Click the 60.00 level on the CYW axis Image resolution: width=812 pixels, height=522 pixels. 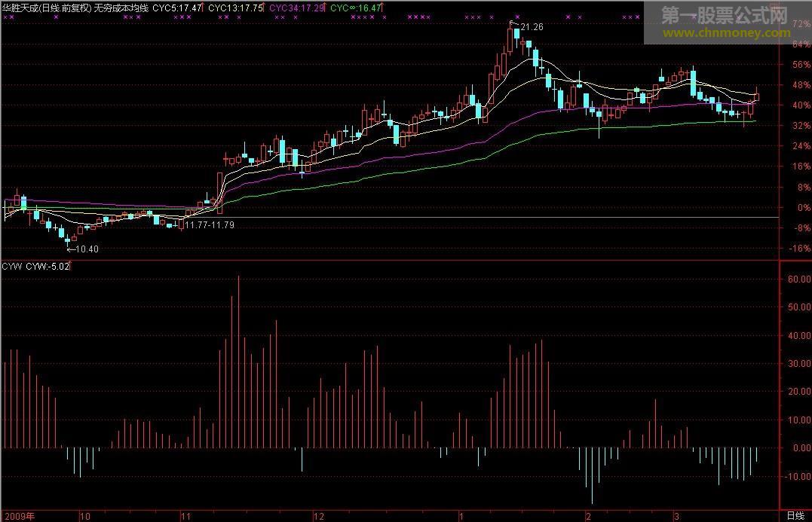coord(799,279)
